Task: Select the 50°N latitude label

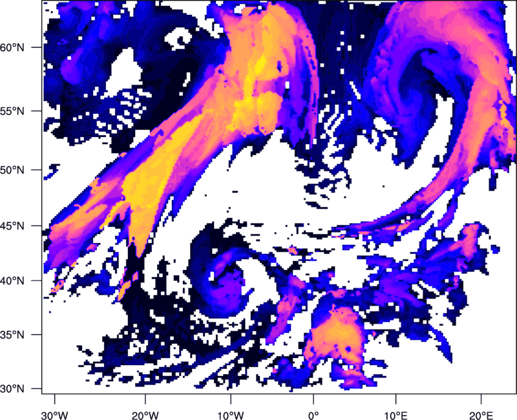Action: [x=12, y=170]
